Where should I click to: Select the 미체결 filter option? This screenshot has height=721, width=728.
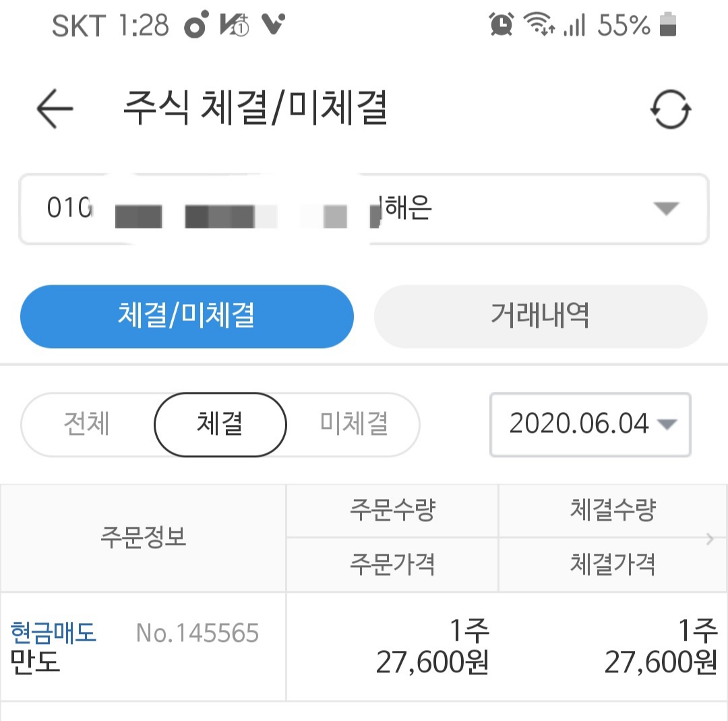[354, 424]
